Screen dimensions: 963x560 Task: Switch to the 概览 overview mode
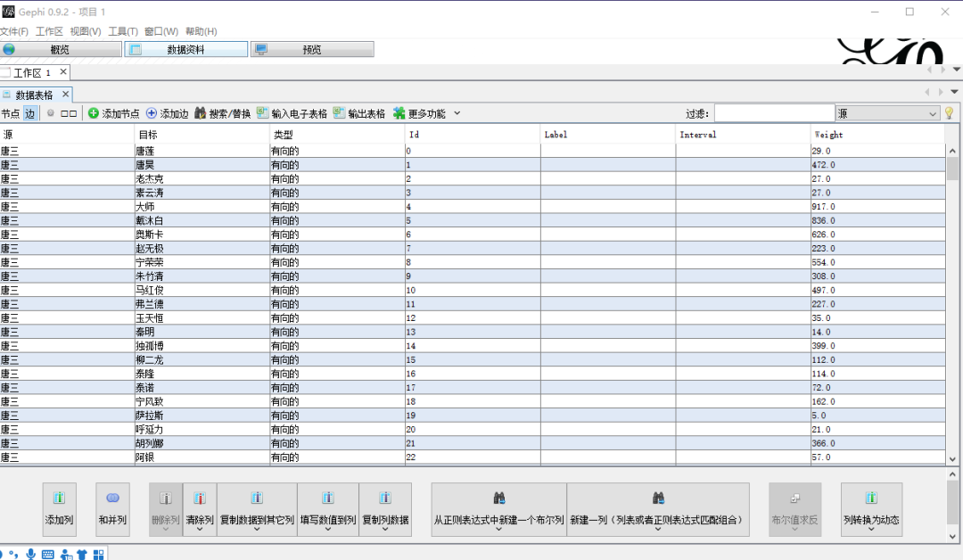pos(61,49)
